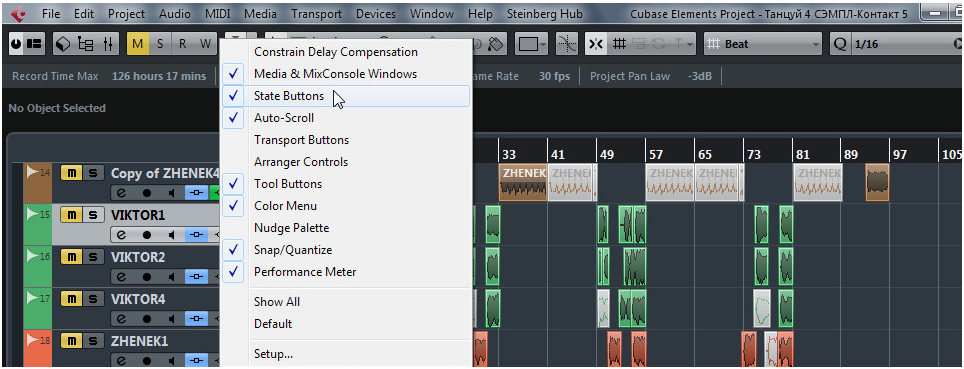Open the Transport menu

(x=316, y=14)
